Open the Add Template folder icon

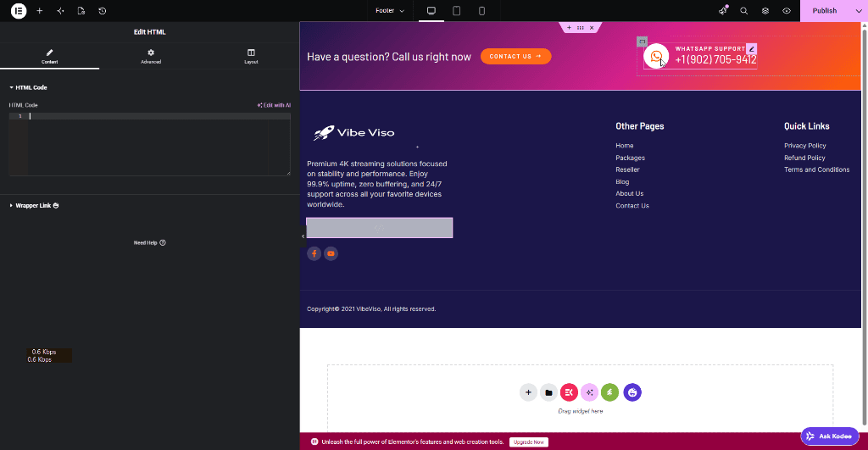tap(548, 392)
